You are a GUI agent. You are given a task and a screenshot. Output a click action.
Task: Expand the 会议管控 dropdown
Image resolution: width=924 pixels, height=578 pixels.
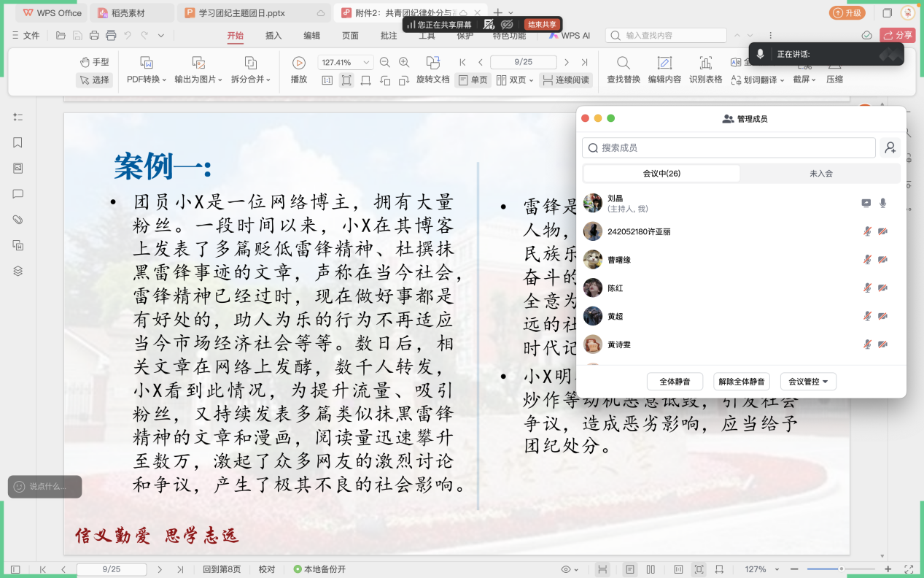coord(808,382)
